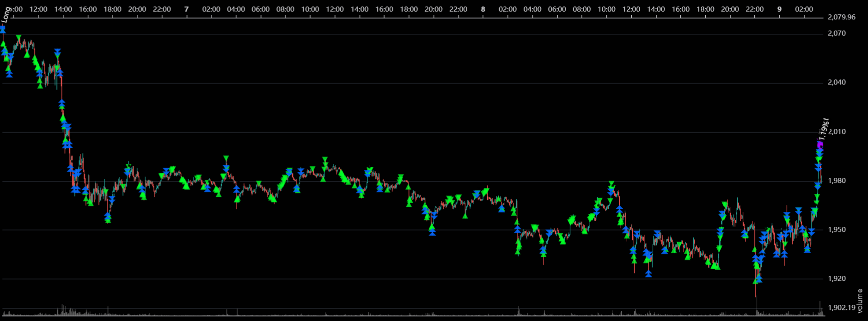Select the green down-arrow touching the 2,070 gridline

pos(18,37)
